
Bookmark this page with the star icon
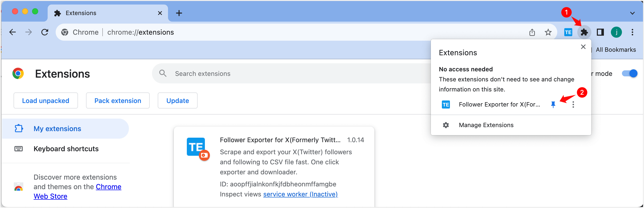coord(548,32)
